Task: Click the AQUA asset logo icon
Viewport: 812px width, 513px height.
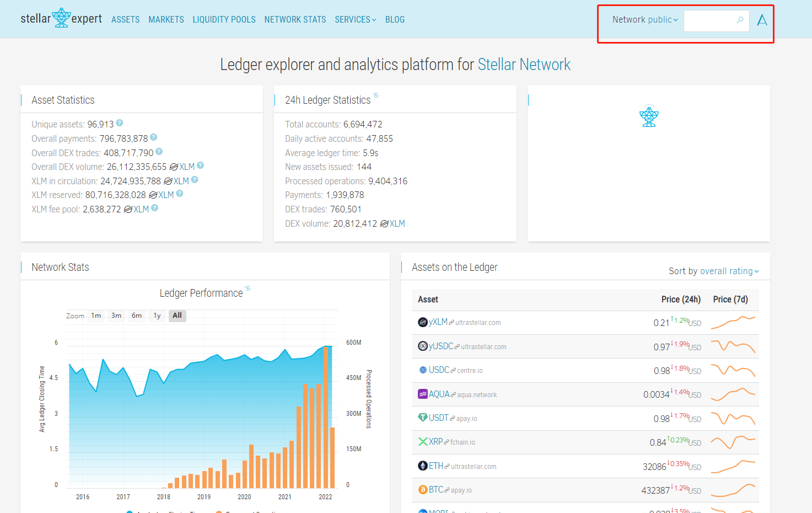Action: click(x=423, y=394)
